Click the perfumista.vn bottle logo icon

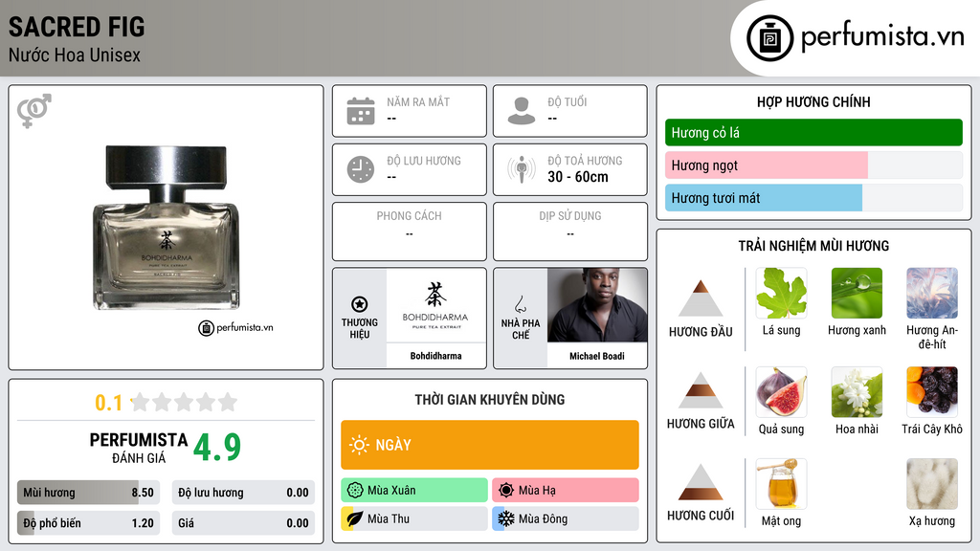pyautogui.click(x=769, y=38)
